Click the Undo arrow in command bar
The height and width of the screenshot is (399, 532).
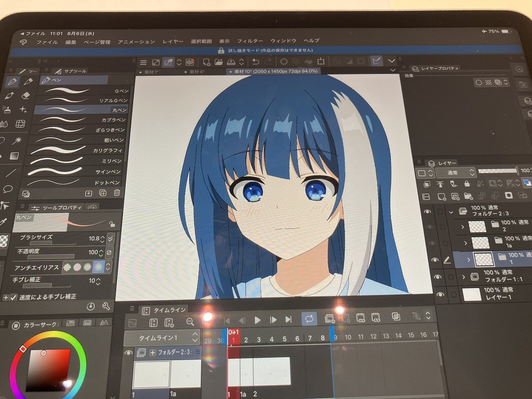[x=255, y=61]
